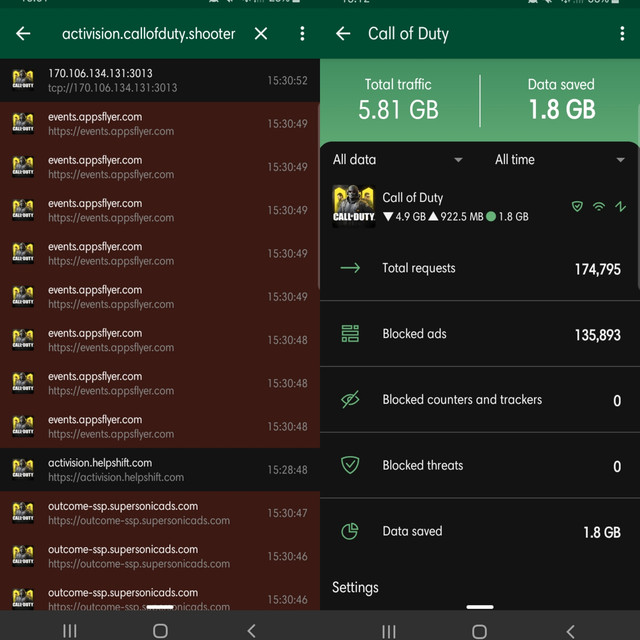Tap the 15:28:48 timestamp
Screen dimensions: 640x640
[x=287, y=470]
